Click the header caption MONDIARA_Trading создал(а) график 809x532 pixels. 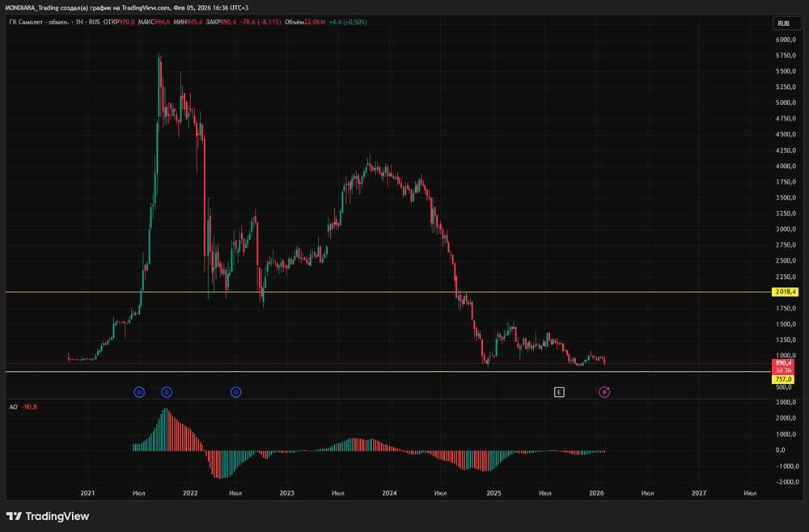(57, 8)
